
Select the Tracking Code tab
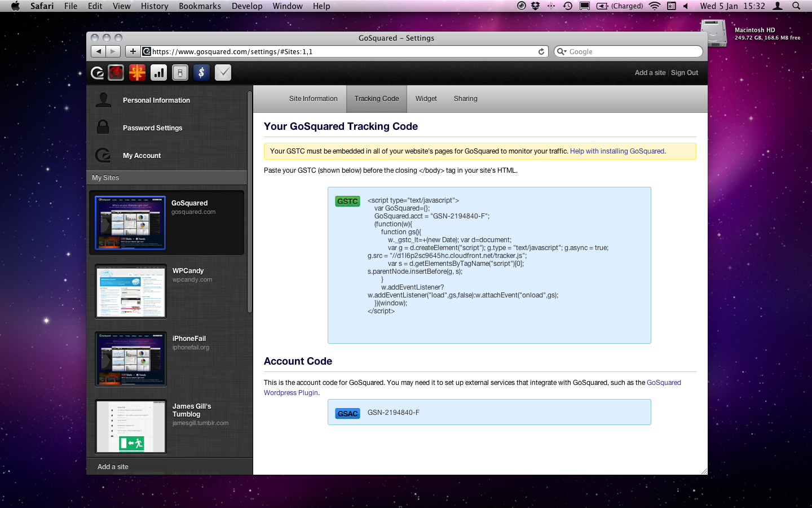click(x=377, y=99)
